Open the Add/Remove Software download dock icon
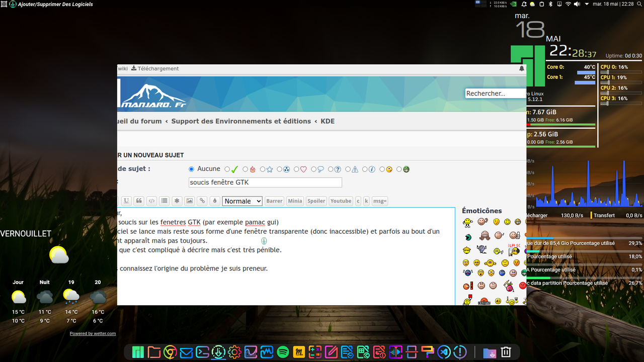Screen dimensions: 644x362 click(218, 352)
